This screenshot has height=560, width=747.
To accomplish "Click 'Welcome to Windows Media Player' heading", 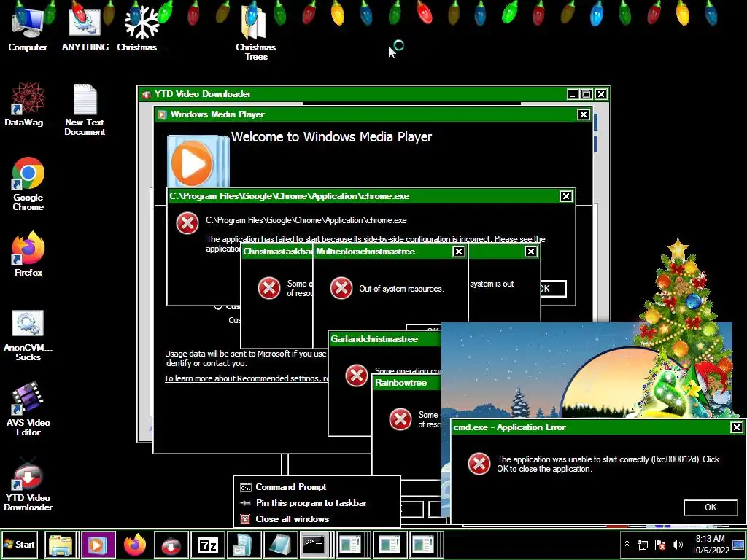I will (332, 137).
